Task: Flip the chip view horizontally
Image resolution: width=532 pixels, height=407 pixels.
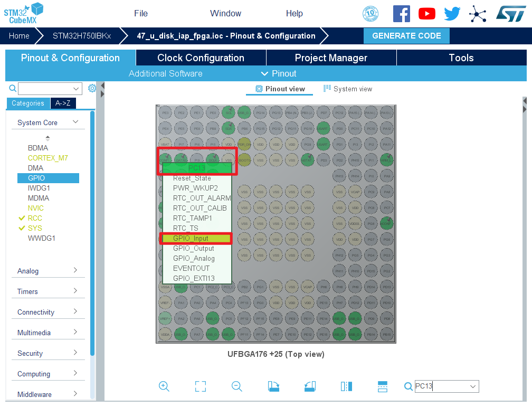Action: click(x=346, y=386)
